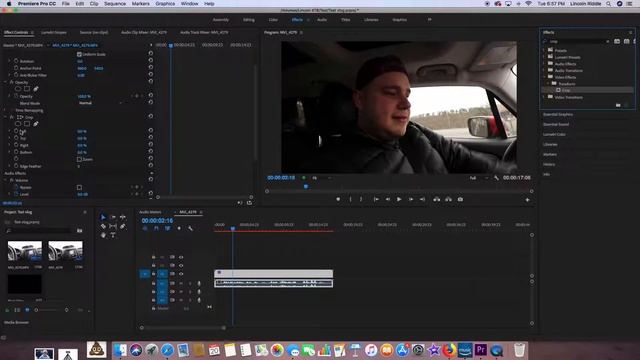
Task: Expand Video Transitions folder in Effects panel
Action: (x=544, y=97)
